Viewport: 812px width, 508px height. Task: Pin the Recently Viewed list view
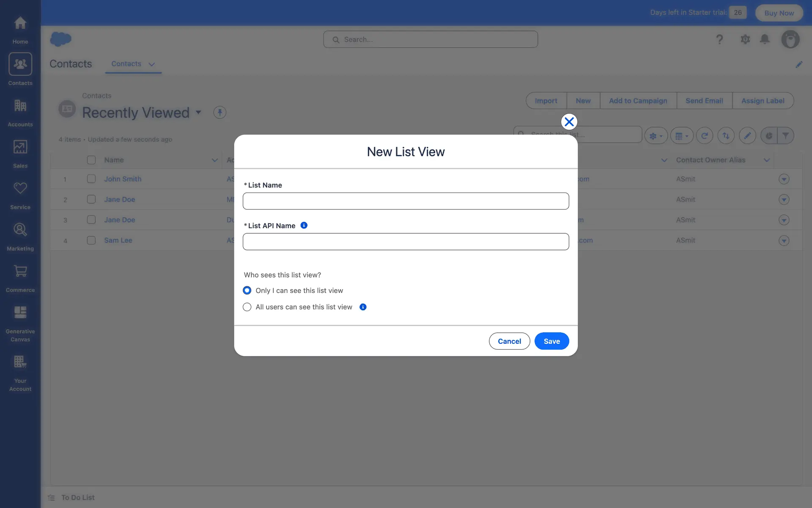pos(219,112)
